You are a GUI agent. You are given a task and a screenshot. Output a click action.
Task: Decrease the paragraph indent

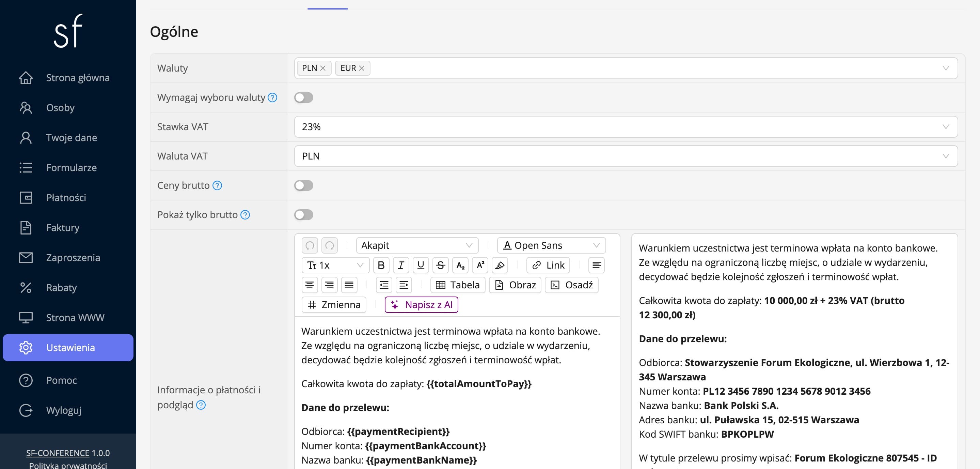pyautogui.click(x=384, y=285)
